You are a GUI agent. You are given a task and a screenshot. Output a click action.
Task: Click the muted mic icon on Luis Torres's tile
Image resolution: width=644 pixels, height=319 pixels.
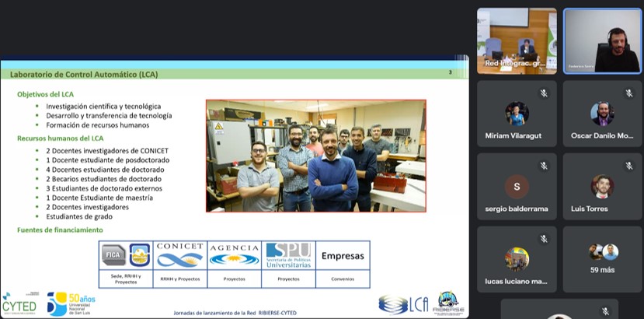pyautogui.click(x=629, y=166)
